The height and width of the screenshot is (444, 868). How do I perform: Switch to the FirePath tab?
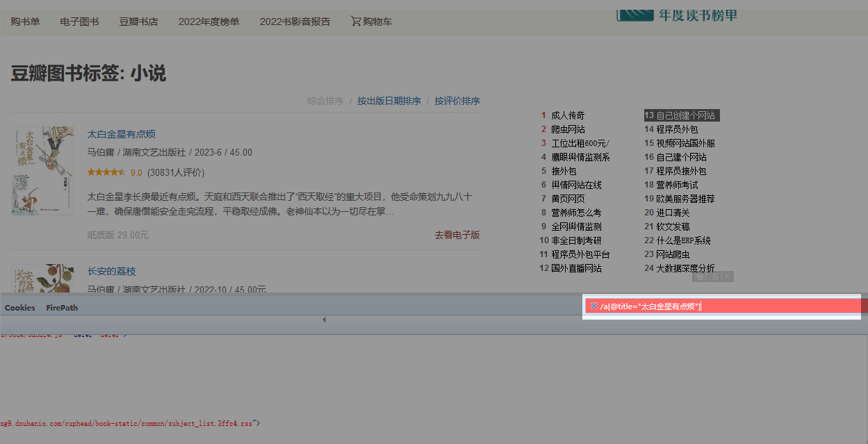coord(63,308)
